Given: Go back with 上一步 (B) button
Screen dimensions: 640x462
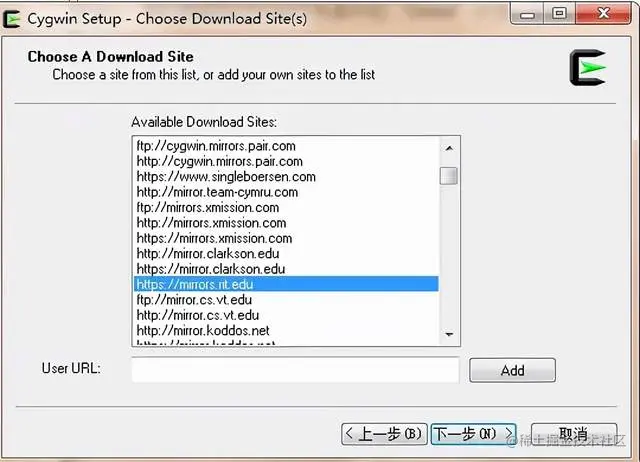Looking at the screenshot, I should coord(384,433).
